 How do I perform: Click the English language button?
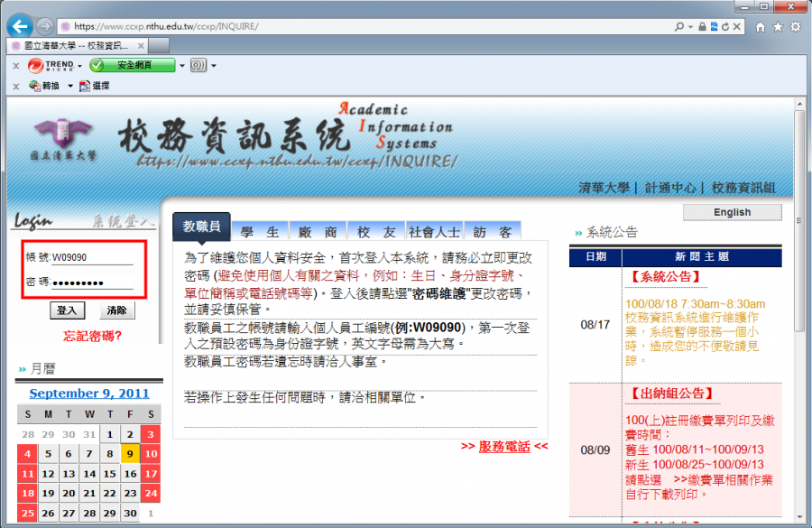pos(732,212)
